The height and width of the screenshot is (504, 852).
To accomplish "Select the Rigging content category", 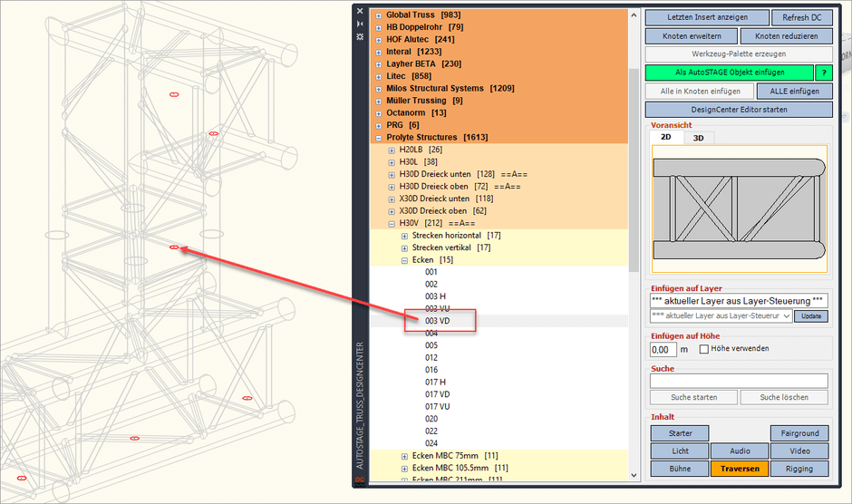I will [x=799, y=469].
